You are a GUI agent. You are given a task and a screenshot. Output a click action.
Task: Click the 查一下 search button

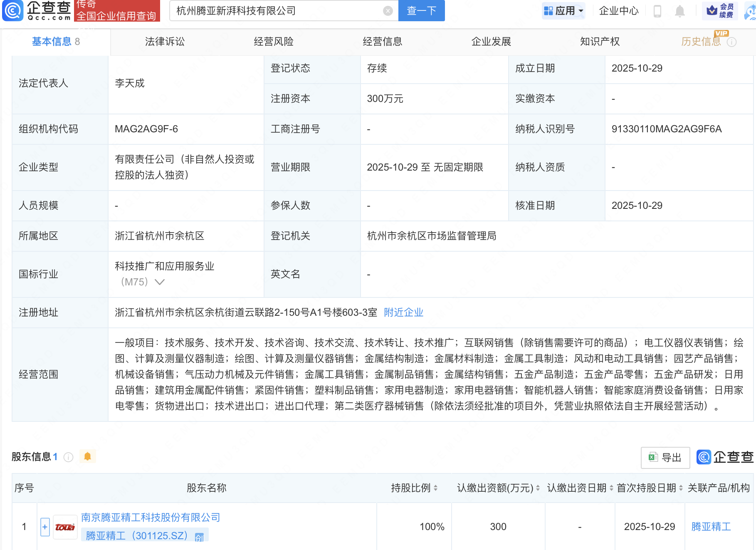tap(421, 11)
